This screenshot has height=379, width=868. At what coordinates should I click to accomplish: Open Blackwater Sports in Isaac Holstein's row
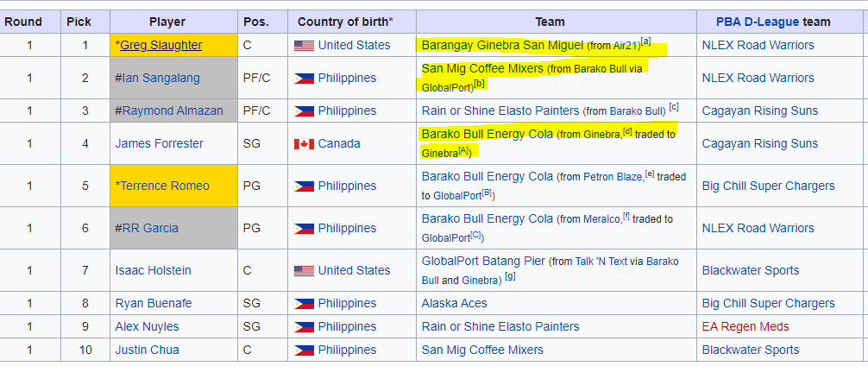pos(751,270)
